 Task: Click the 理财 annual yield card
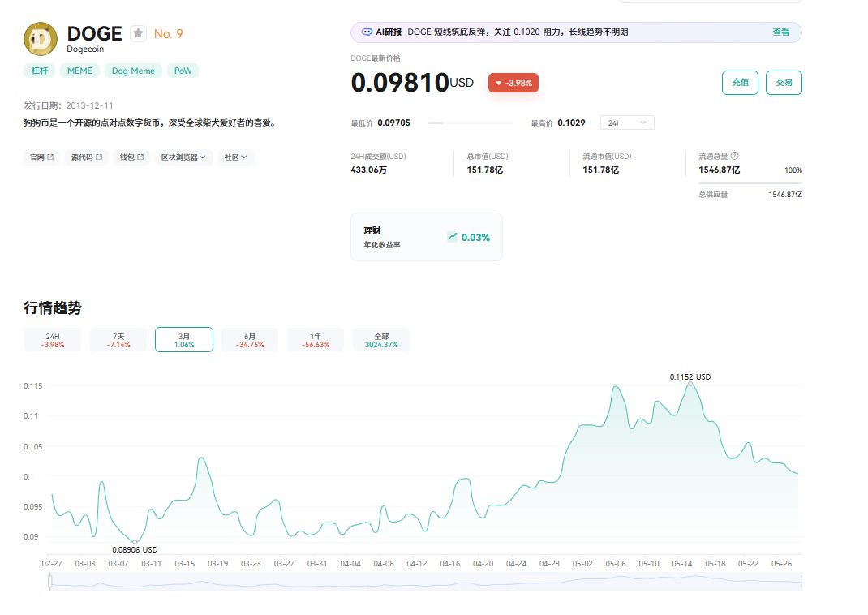coord(427,237)
